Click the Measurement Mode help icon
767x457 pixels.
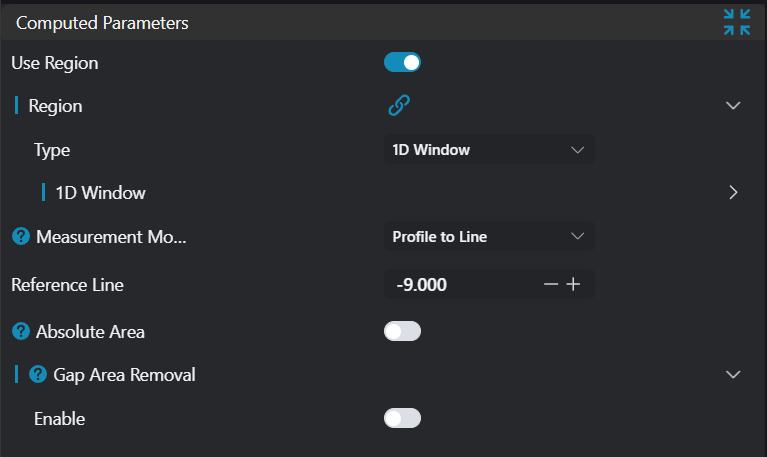[20, 237]
